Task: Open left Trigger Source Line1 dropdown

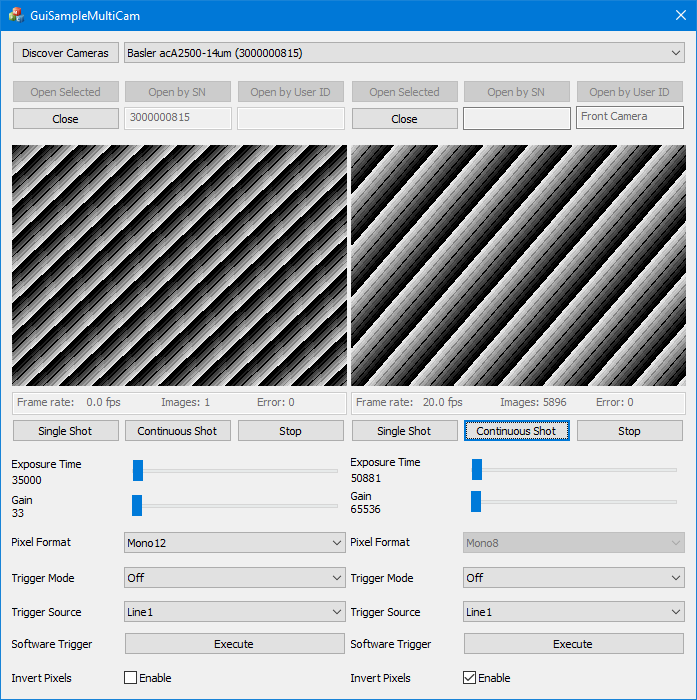Action: tap(234, 612)
